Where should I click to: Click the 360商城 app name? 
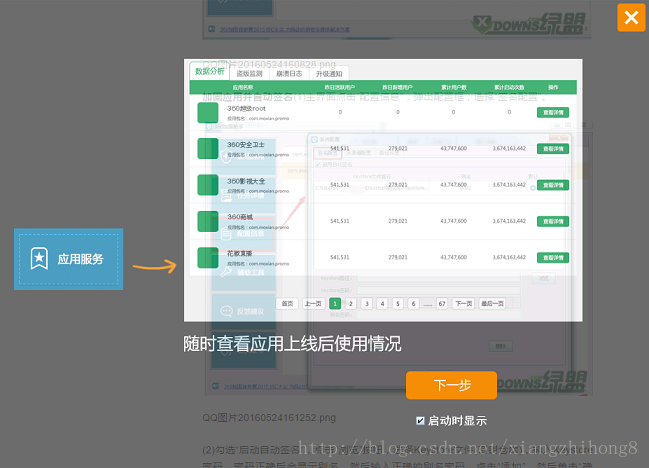point(240,217)
